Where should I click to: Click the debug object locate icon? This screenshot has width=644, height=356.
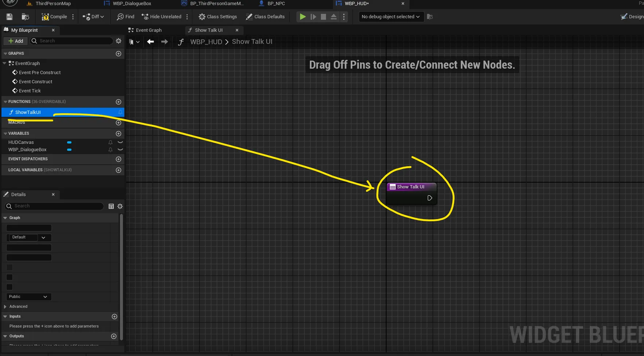point(430,17)
